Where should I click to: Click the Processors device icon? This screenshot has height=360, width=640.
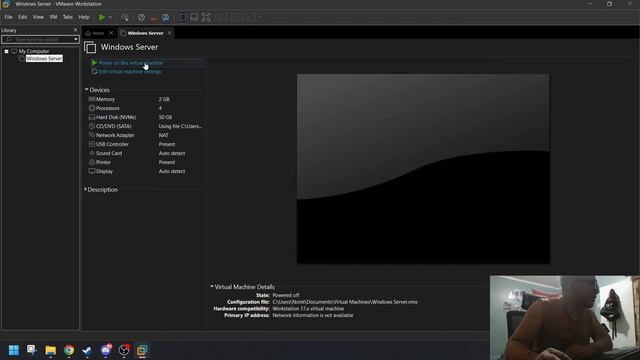click(92, 108)
